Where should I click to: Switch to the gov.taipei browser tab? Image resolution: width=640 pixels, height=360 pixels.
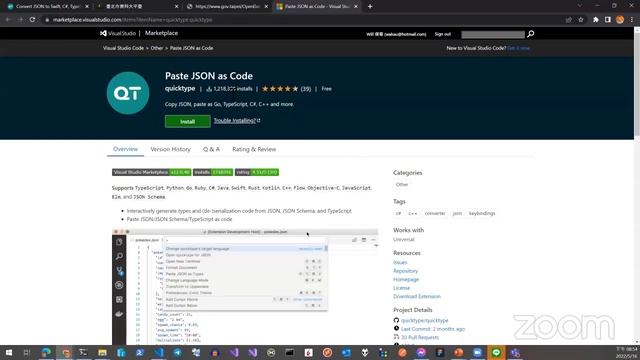click(227, 7)
